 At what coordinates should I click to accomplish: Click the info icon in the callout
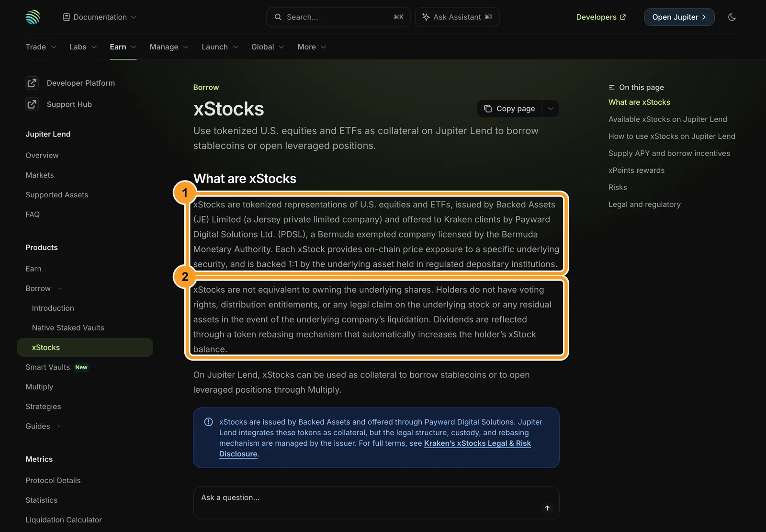pyautogui.click(x=208, y=422)
